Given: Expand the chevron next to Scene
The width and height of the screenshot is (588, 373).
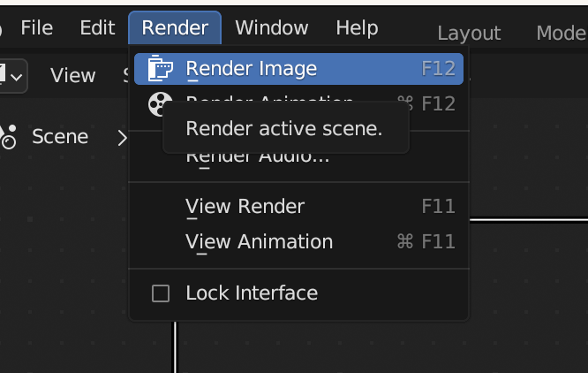Looking at the screenshot, I should click(123, 137).
